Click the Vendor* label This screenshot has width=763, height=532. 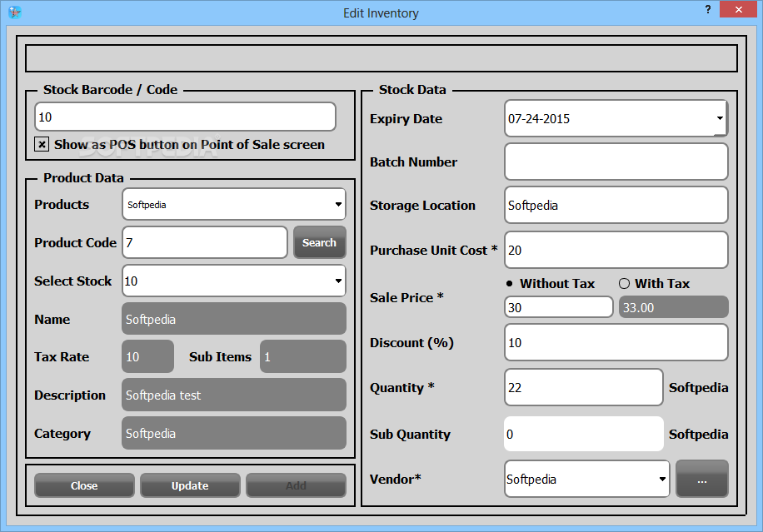[395, 479]
